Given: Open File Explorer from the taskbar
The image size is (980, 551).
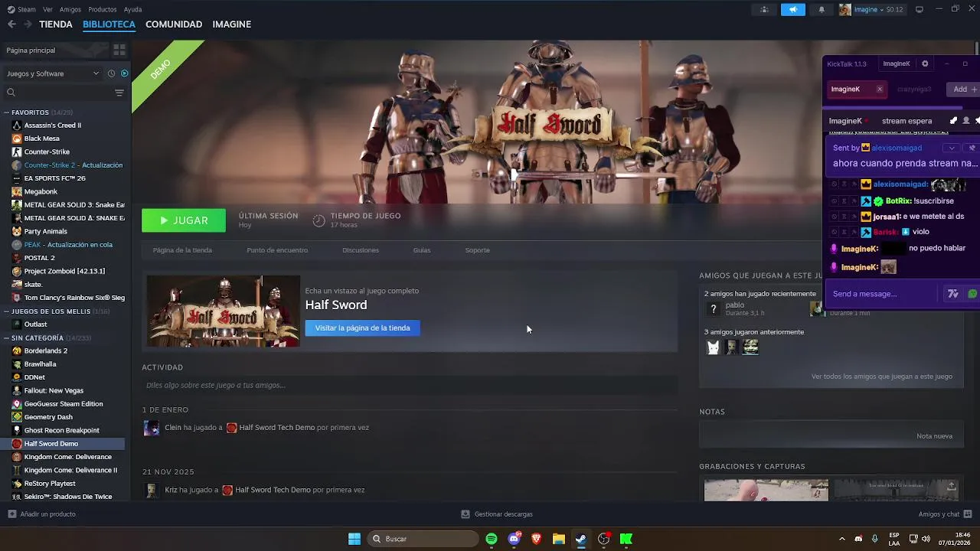Looking at the screenshot, I should click(x=559, y=539).
